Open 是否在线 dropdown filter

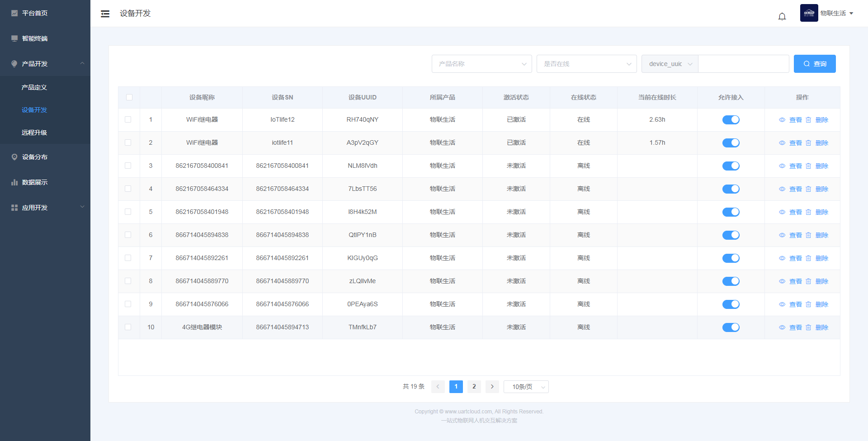(x=587, y=64)
